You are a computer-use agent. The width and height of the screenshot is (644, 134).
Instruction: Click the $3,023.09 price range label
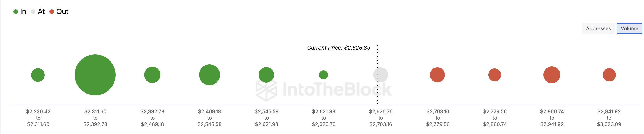pyautogui.click(x=609, y=124)
